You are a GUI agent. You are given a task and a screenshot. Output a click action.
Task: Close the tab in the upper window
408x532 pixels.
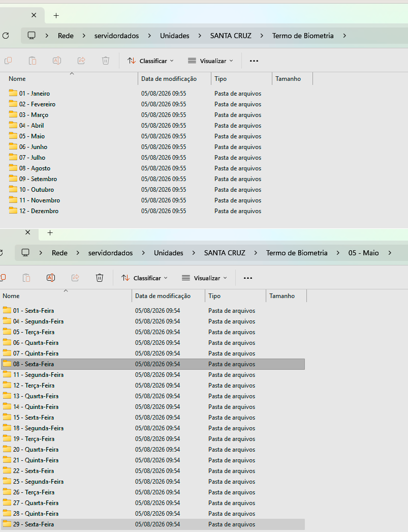[34, 15]
